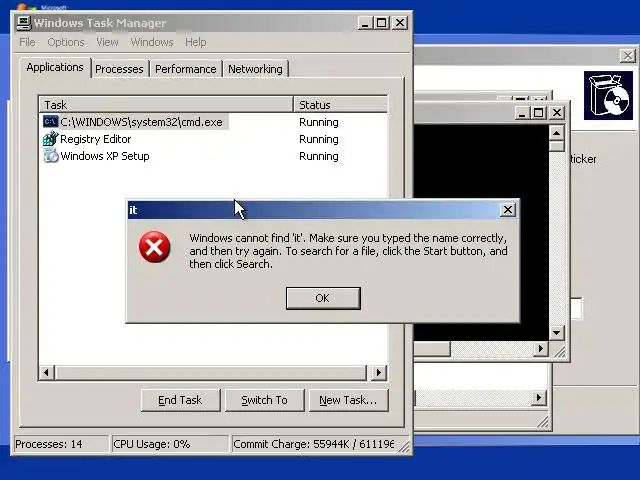Click the cmd window resize grip
The image size is (640, 480).
(x=559, y=351)
